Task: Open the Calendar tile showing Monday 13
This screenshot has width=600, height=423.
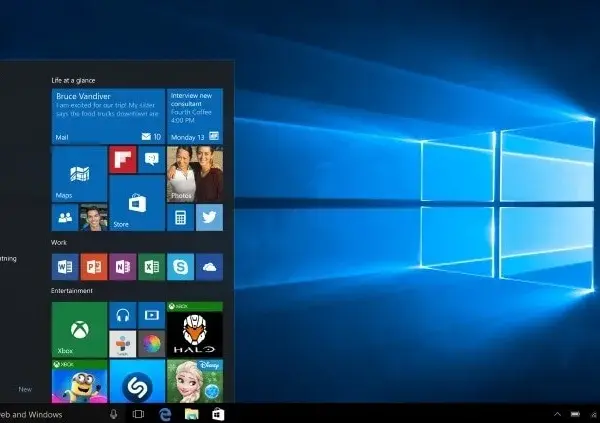Action: tap(195, 116)
